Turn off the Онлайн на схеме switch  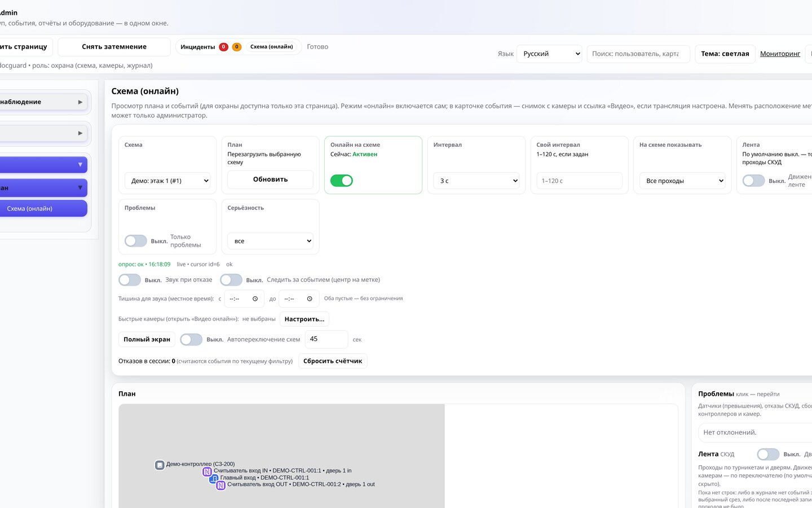[x=342, y=181]
